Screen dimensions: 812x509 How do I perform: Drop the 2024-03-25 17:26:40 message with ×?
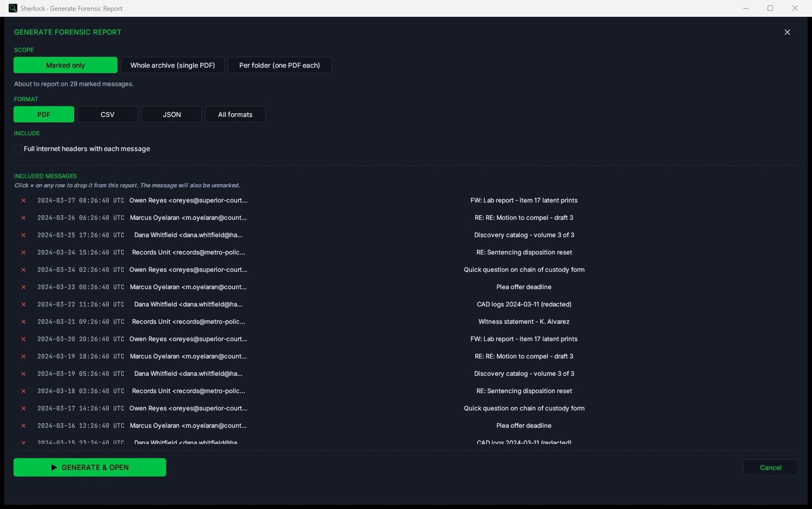coord(23,235)
